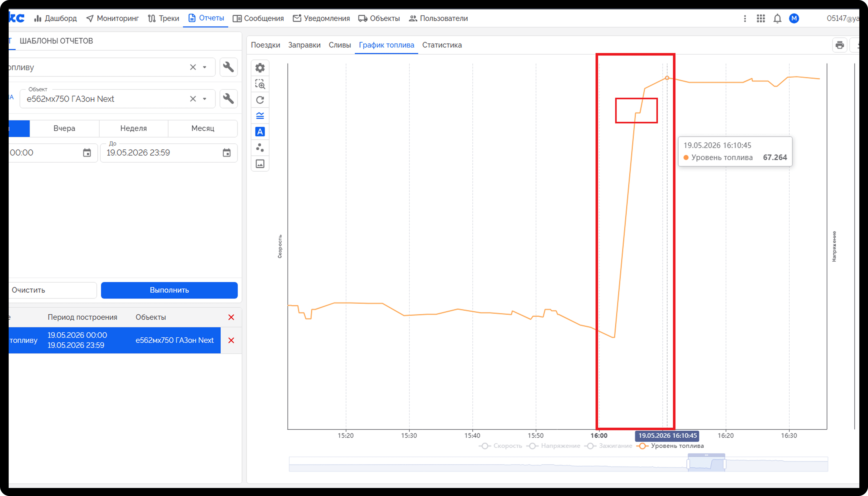This screenshot has height=496, width=868.
Task: Click Объекты column header
Action: coord(151,317)
